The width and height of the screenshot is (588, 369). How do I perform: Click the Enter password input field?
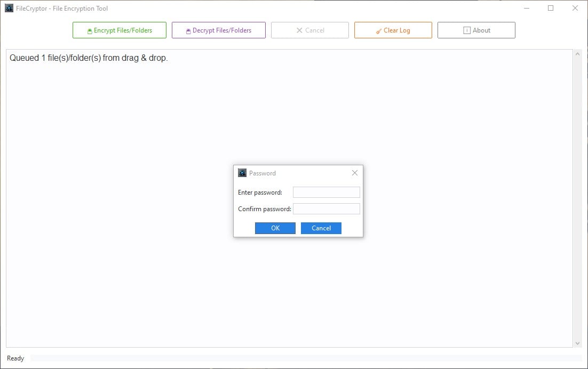pos(326,192)
